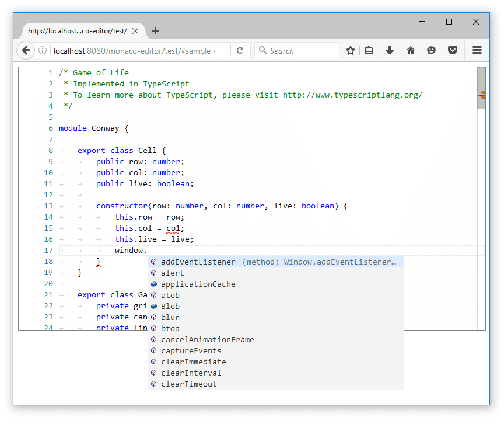Select the alert suggestion
Screen dimensions: 504x424
(x=172, y=273)
